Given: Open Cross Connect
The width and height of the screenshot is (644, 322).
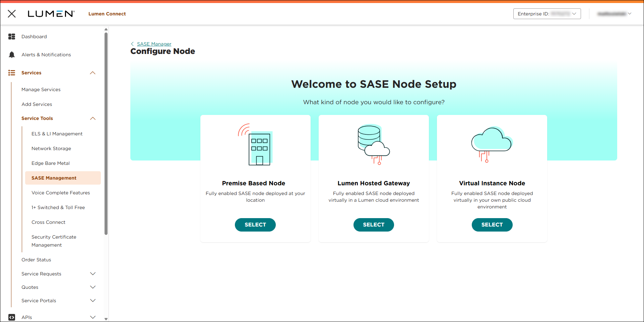Looking at the screenshot, I should tap(48, 222).
